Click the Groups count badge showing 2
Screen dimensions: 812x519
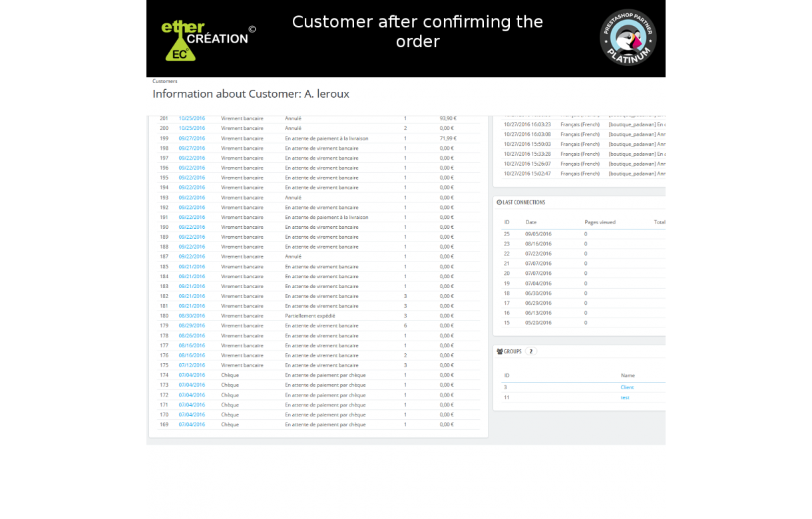530,351
